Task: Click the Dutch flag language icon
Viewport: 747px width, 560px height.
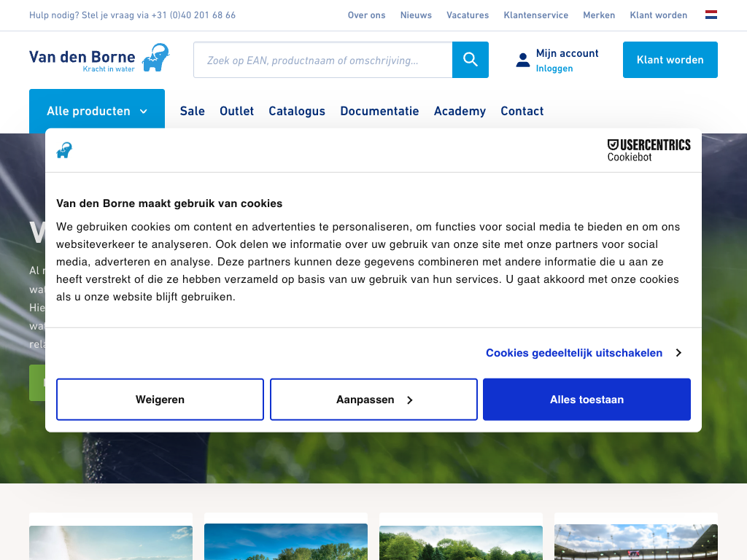Action: [x=711, y=15]
